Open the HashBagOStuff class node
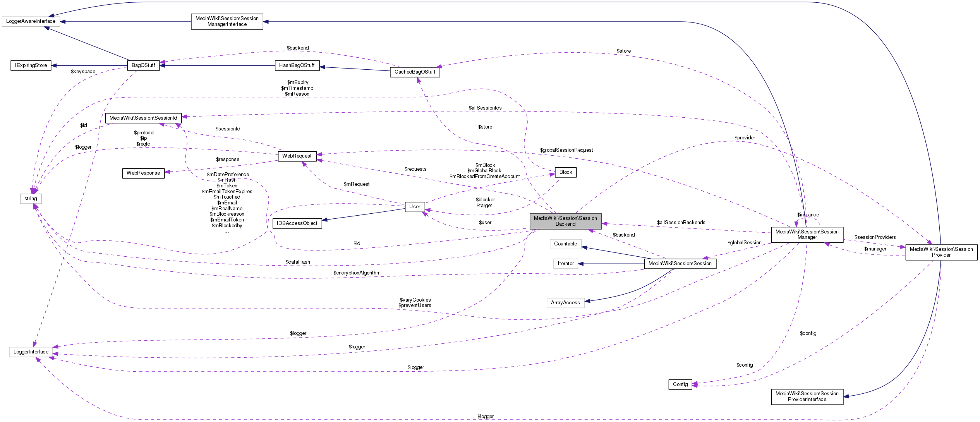The width and height of the screenshot is (980, 422). (297, 65)
